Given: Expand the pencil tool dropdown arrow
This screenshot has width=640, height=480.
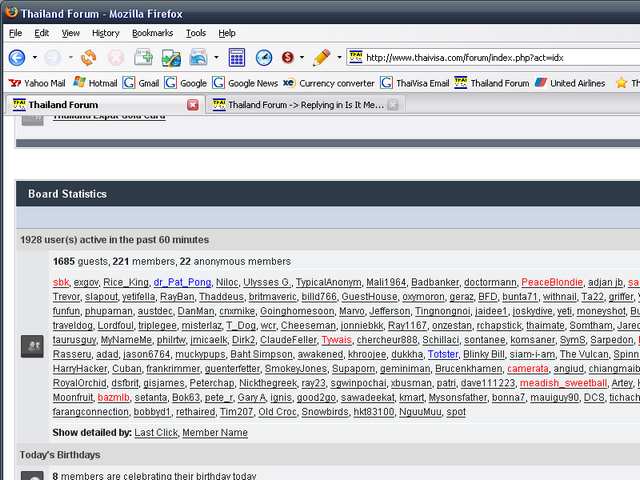Looking at the screenshot, I should coord(338,58).
